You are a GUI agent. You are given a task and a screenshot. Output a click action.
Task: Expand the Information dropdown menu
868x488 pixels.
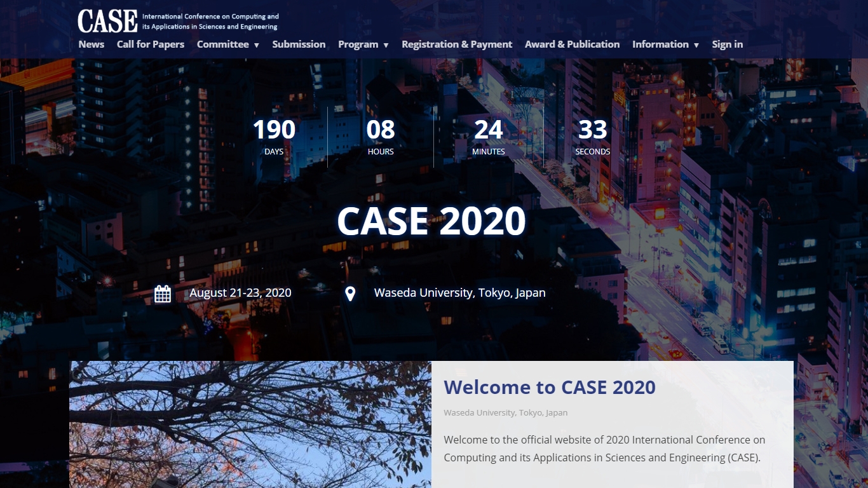(x=665, y=44)
